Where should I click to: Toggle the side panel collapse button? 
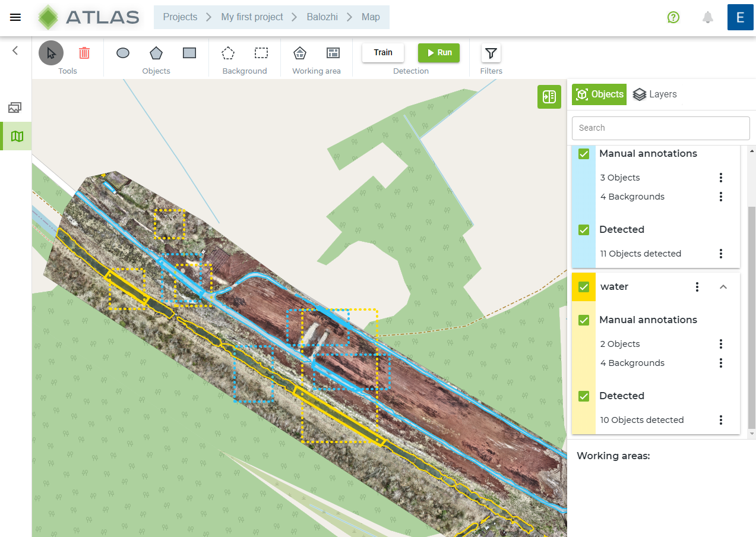[549, 97]
